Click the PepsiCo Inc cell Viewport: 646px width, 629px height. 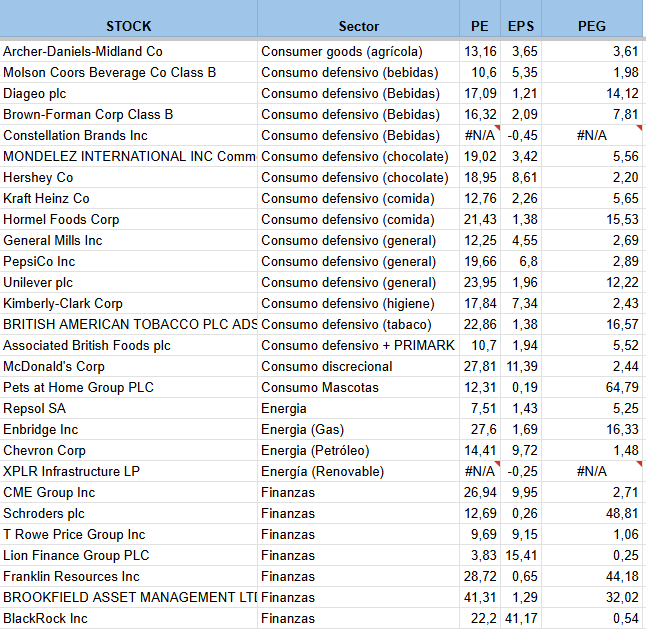129,262
